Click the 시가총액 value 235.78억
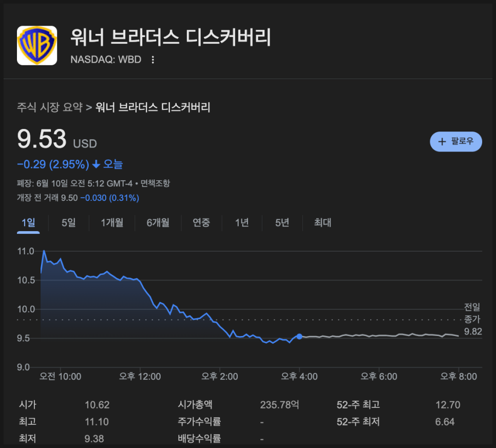This screenshot has height=448, width=496. click(x=280, y=405)
